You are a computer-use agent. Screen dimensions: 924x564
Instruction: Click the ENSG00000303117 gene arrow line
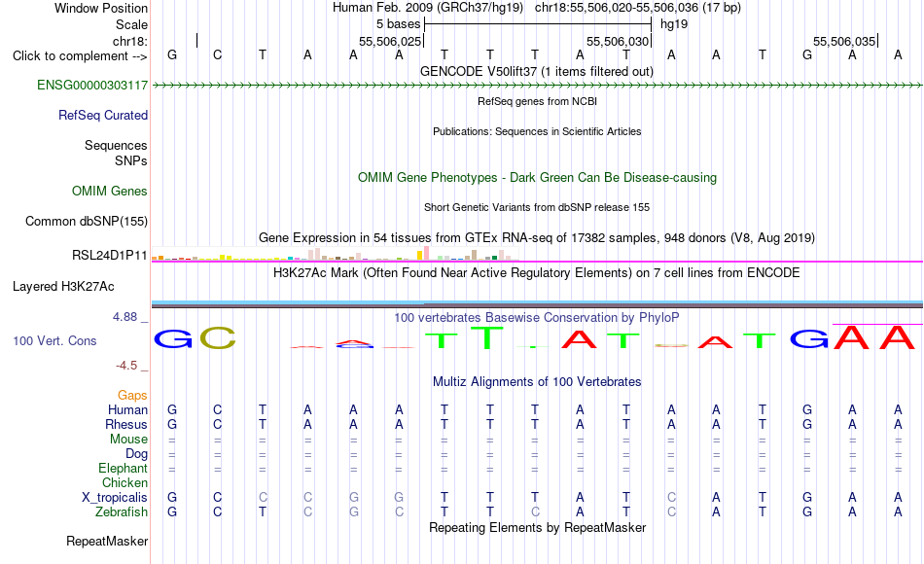point(537,86)
